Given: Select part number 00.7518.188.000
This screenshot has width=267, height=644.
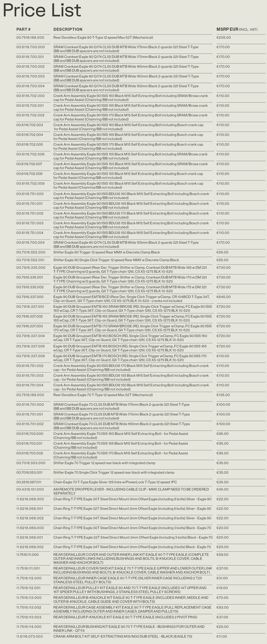Looking at the screenshot, I should (30, 37).
